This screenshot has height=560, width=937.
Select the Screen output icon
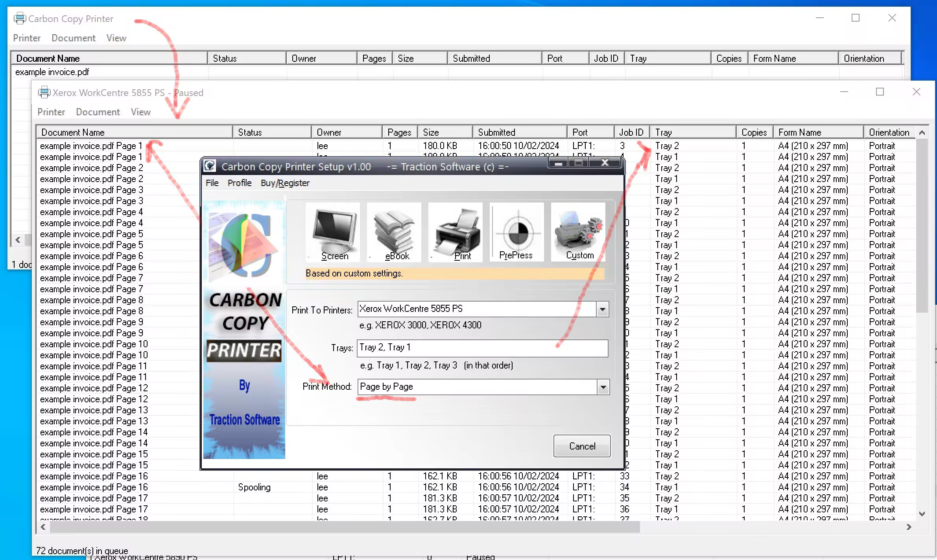332,232
